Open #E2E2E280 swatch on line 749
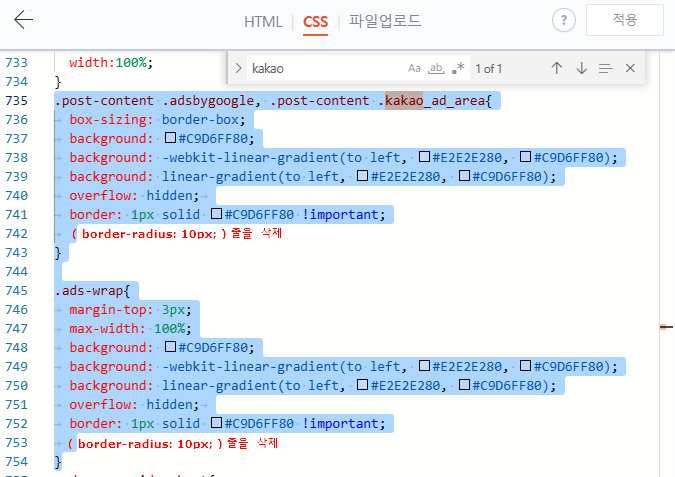This screenshot has height=477, width=675. [424, 365]
